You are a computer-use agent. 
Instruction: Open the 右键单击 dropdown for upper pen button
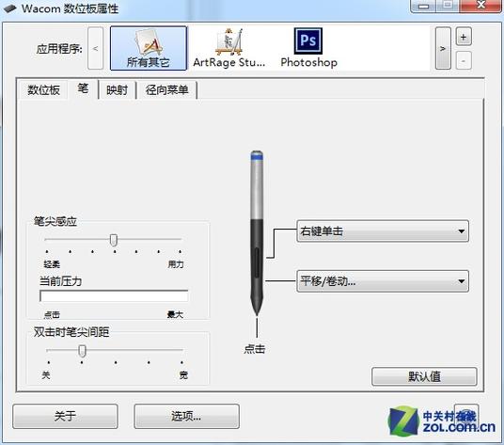click(382, 230)
